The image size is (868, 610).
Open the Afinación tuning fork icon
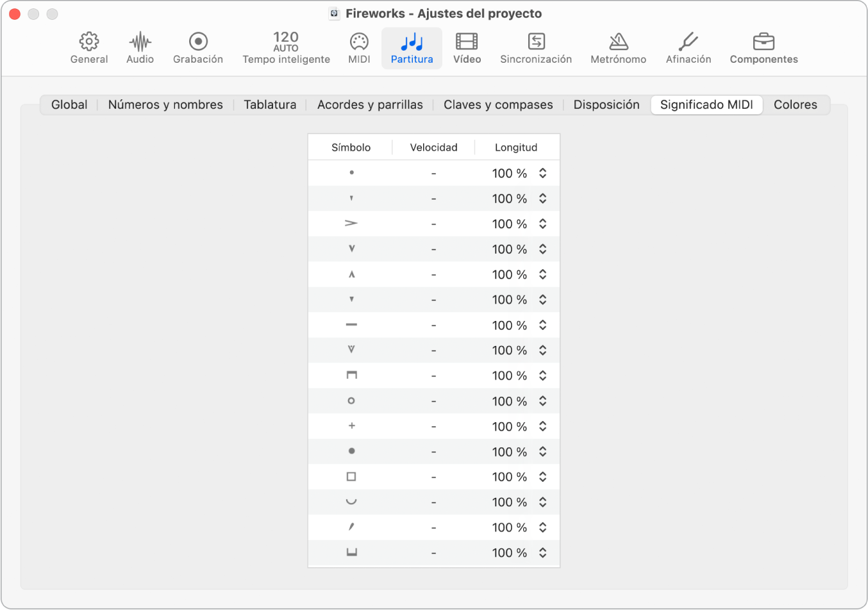pyautogui.click(x=688, y=42)
